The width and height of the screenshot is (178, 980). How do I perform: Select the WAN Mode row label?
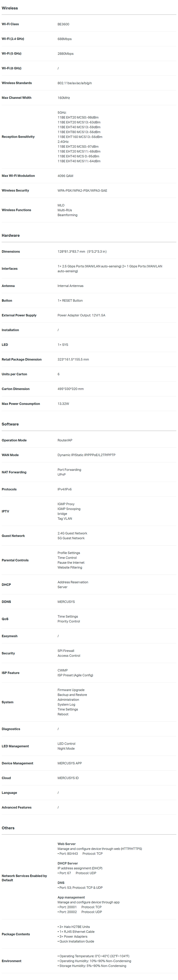10,455
